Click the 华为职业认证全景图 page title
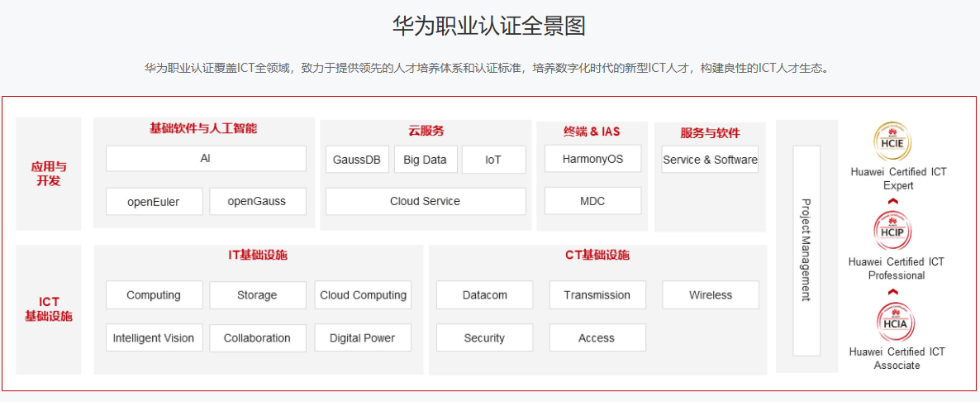980x402 pixels. pyautogui.click(x=488, y=27)
